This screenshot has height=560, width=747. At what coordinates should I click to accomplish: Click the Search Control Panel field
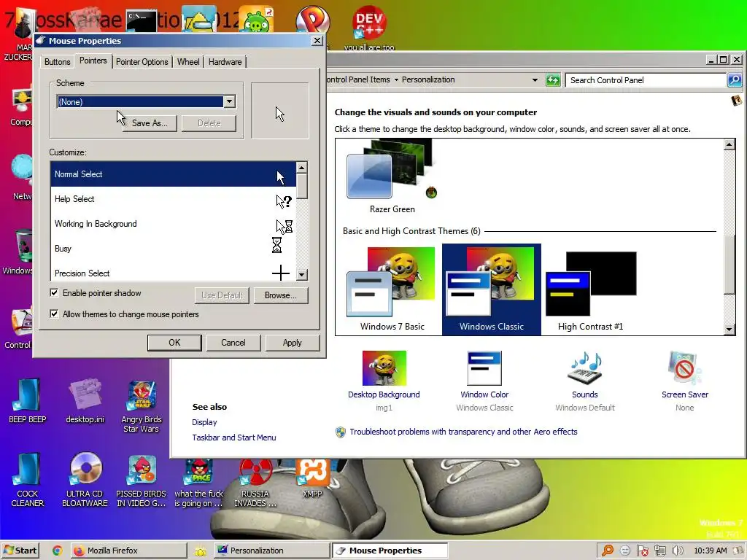646,80
